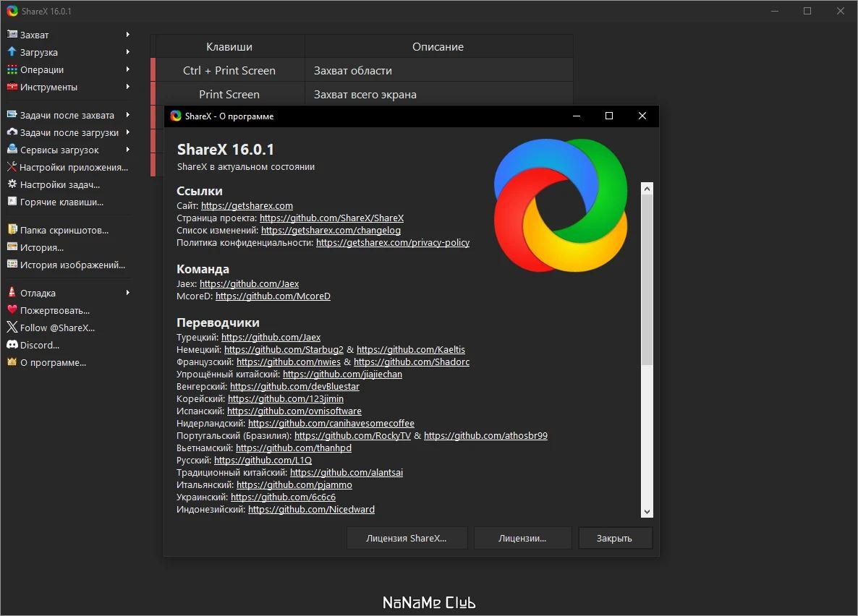Viewport: 858px width, 616px height.
Task: Click the Задачи после загрузки cloud icon
Action: (12, 132)
